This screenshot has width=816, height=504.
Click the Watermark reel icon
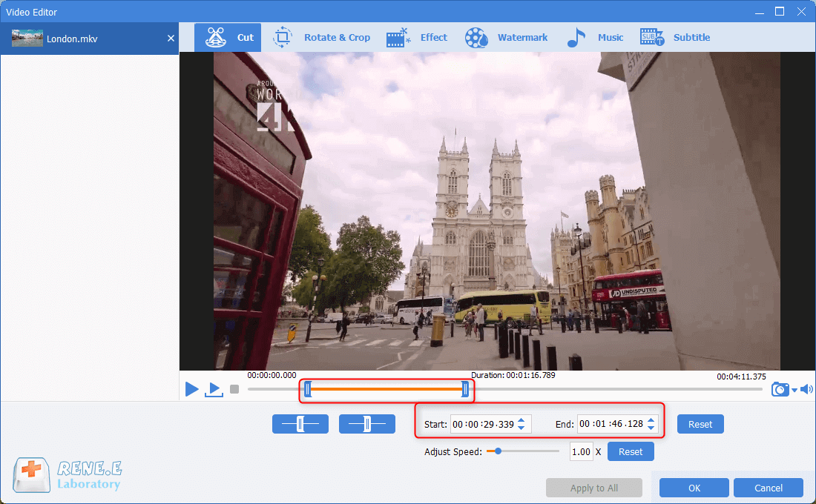pyautogui.click(x=476, y=38)
